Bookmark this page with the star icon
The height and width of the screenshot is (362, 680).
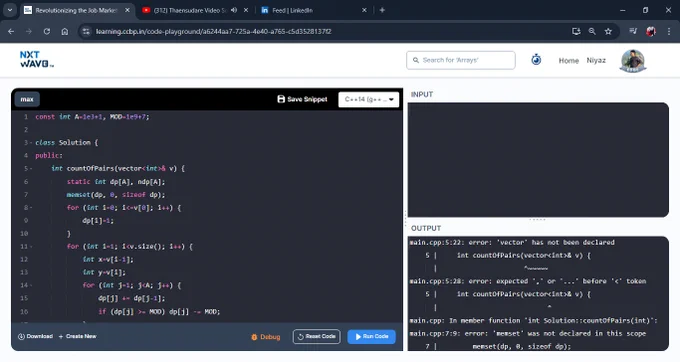pyautogui.click(x=608, y=31)
